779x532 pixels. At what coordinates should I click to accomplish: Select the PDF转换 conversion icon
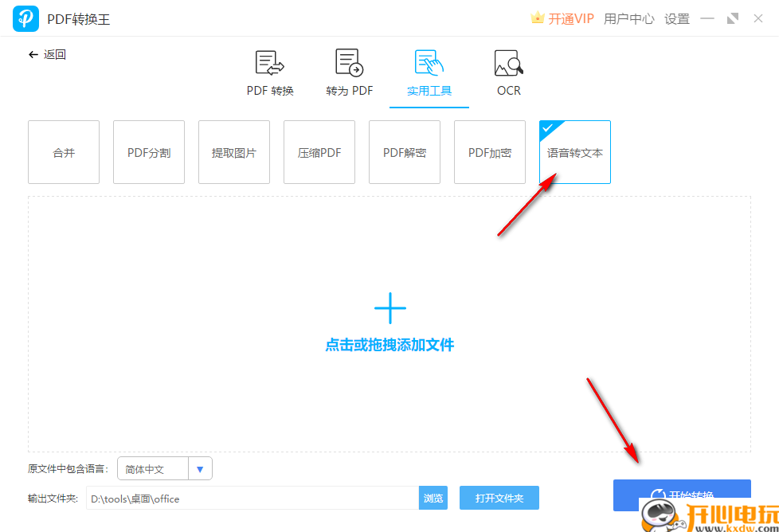[x=268, y=62]
